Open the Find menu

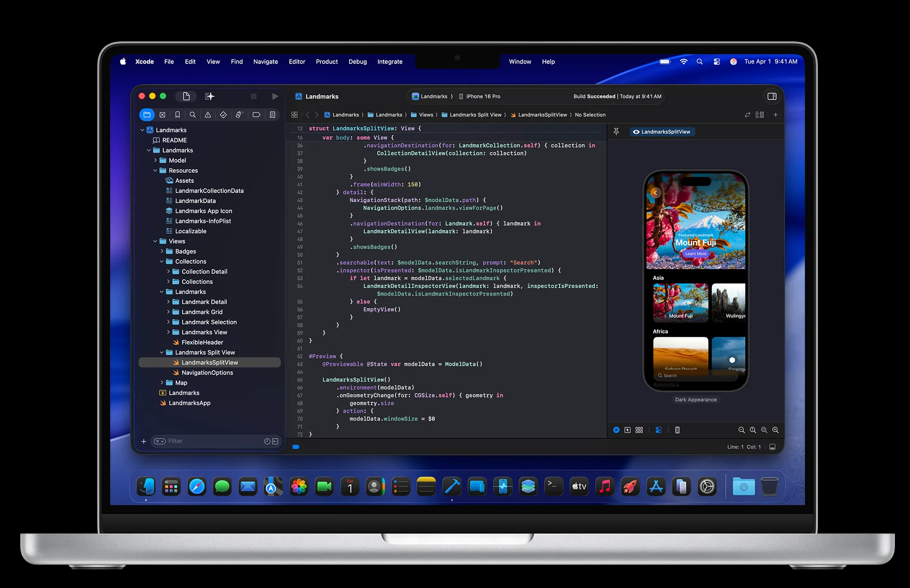pyautogui.click(x=237, y=62)
